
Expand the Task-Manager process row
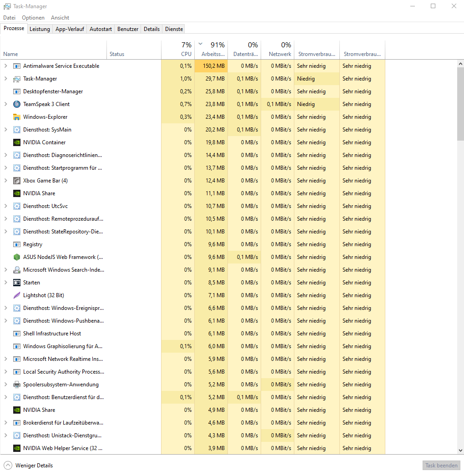tap(5, 79)
